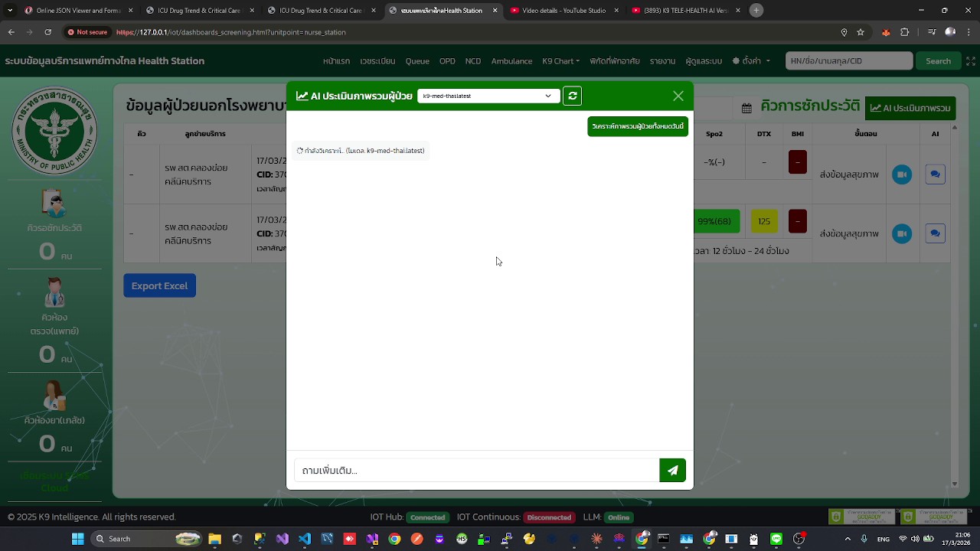Switch to Online JSON Viewer tab
Screen dimensions: 980x551
pyautogui.click(x=79, y=11)
